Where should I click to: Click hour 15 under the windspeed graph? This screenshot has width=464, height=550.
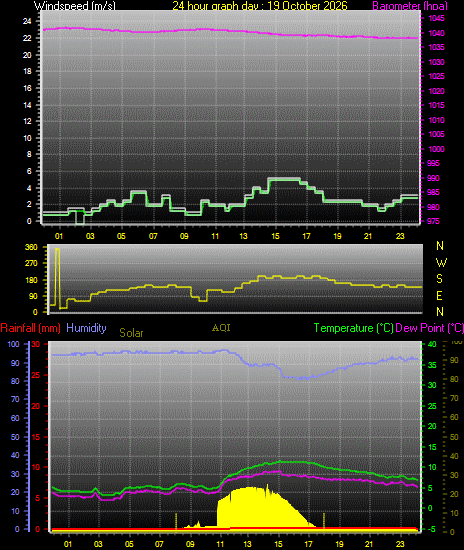[x=275, y=236]
